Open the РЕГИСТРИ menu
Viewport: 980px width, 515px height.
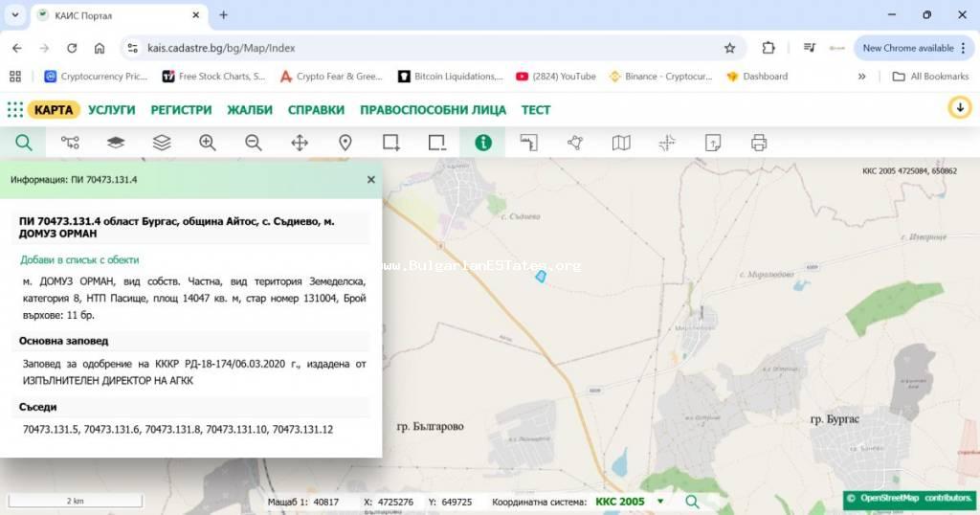point(181,110)
